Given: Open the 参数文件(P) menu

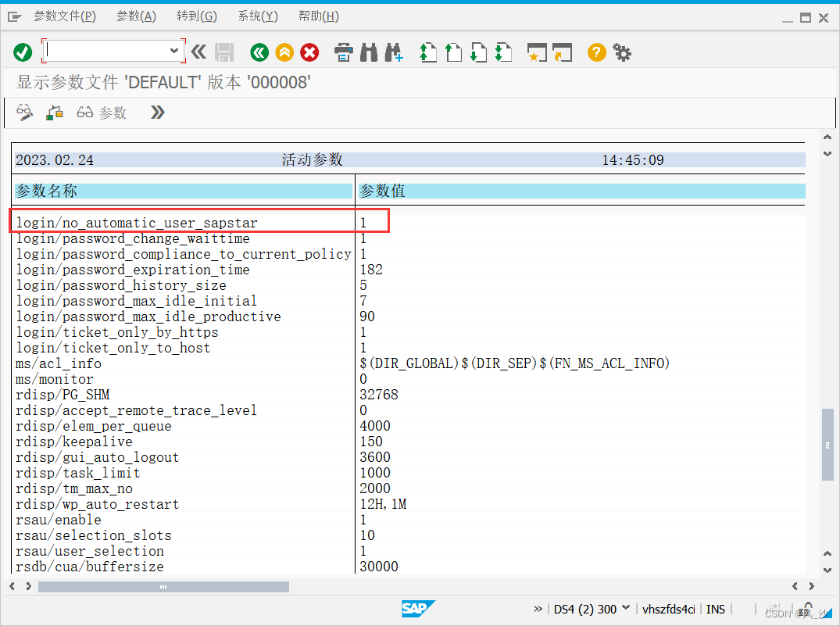Looking at the screenshot, I should tap(65, 16).
